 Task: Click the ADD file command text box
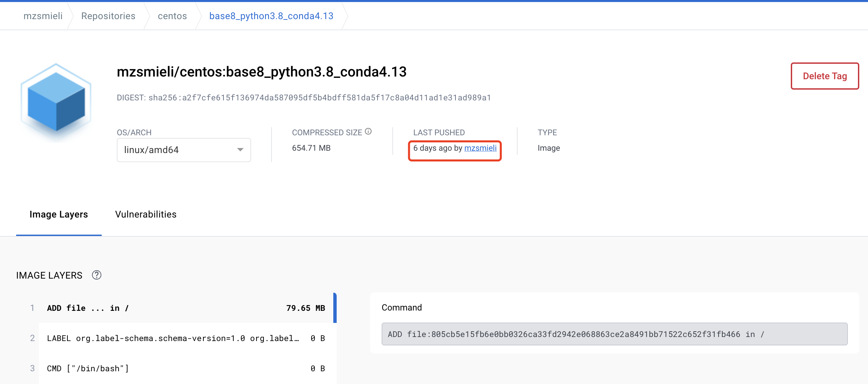pyautogui.click(x=614, y=334)
